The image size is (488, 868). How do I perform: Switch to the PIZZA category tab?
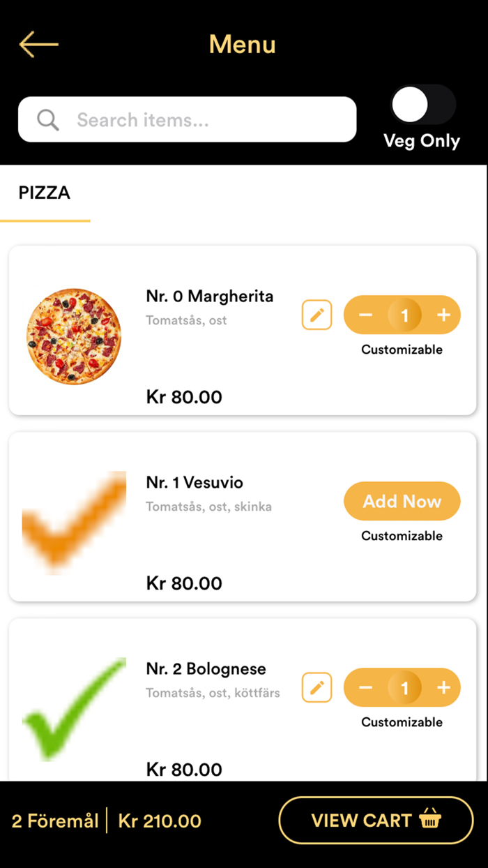point(45,193)
